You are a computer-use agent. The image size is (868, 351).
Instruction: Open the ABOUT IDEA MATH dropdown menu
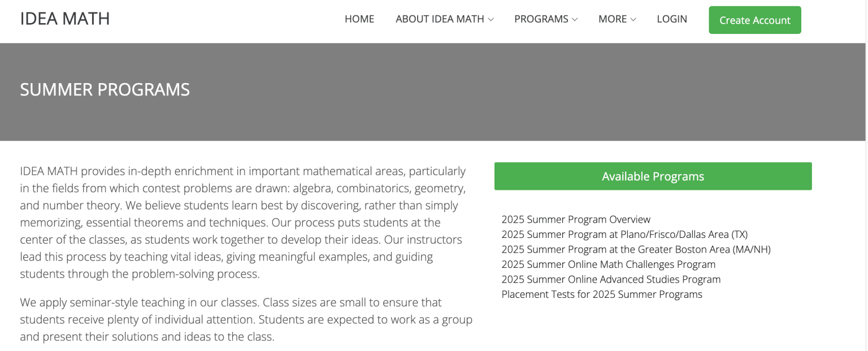[440, 19]
